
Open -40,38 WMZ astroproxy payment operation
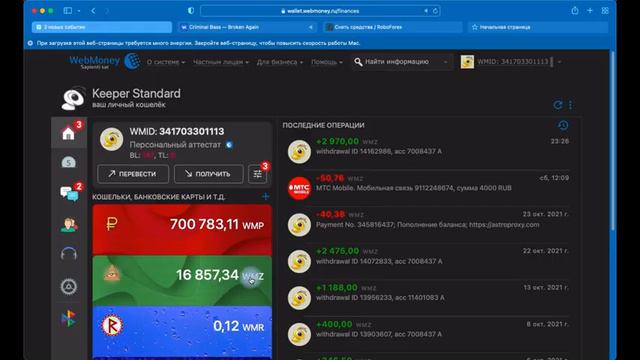click(428, 224)
